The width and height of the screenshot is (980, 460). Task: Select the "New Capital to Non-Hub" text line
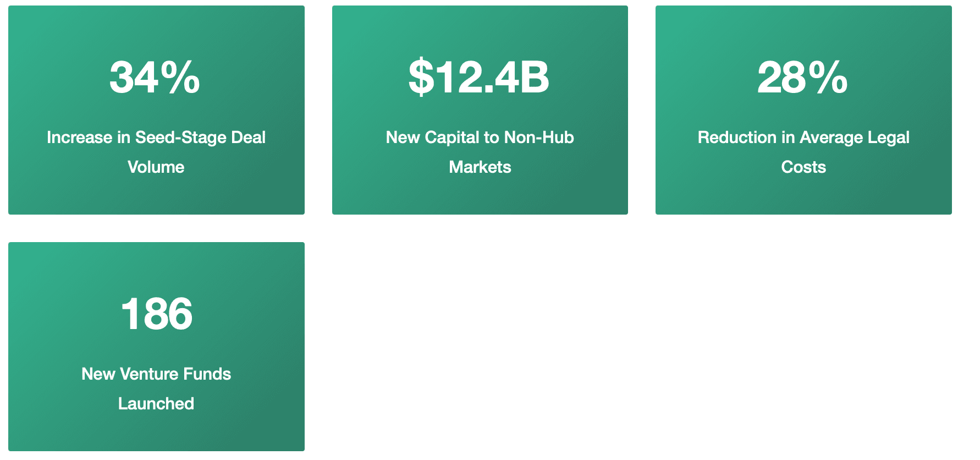coord(480,137)
